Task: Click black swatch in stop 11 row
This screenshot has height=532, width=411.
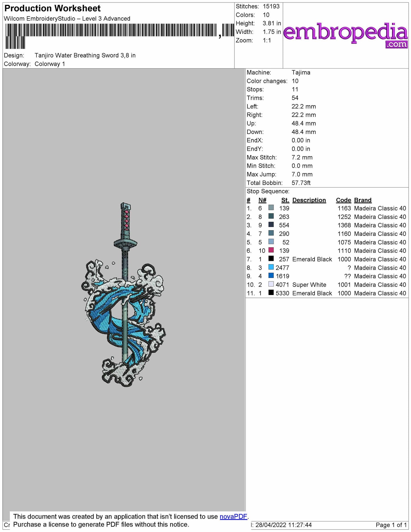Action: [x=271, y=292]
